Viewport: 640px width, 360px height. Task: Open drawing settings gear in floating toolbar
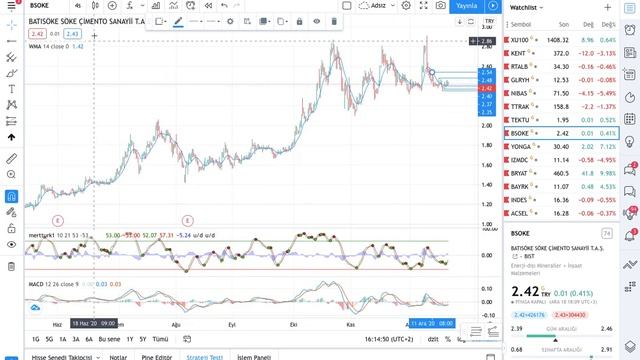[230, 21]
